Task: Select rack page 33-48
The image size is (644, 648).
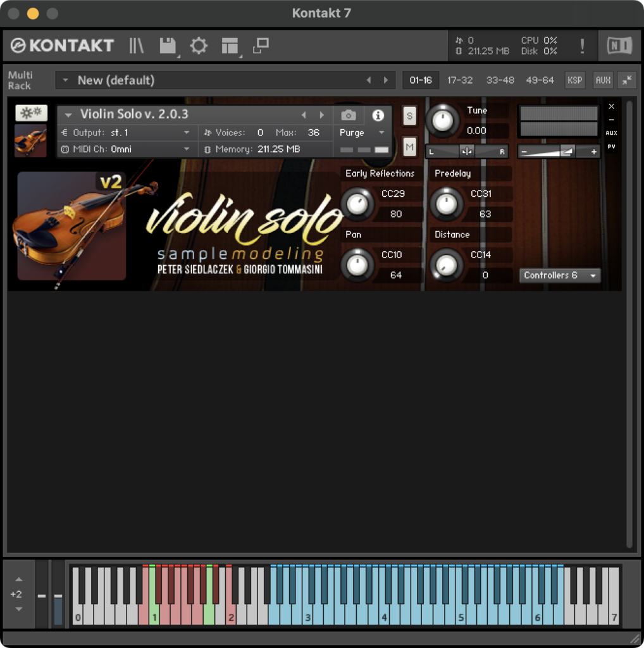Action: [x=500, y=80]
